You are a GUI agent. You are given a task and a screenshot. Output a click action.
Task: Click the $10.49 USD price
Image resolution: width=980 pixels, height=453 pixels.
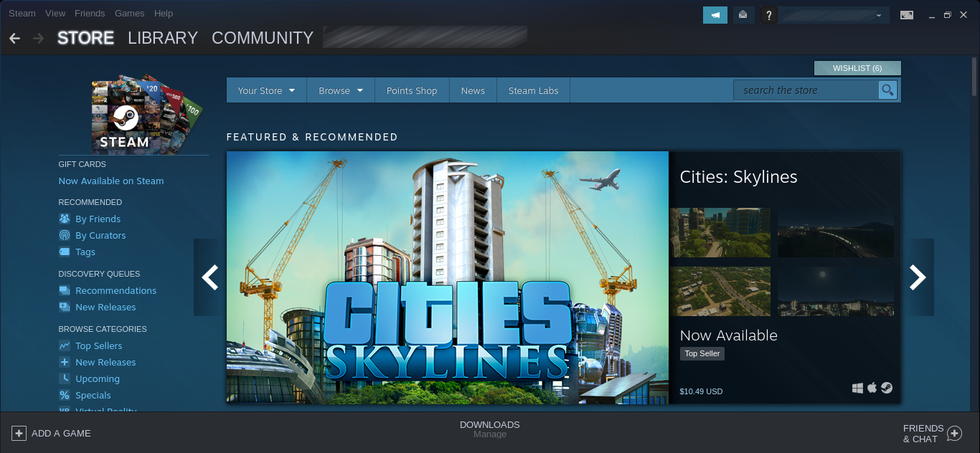coord(701,391)
